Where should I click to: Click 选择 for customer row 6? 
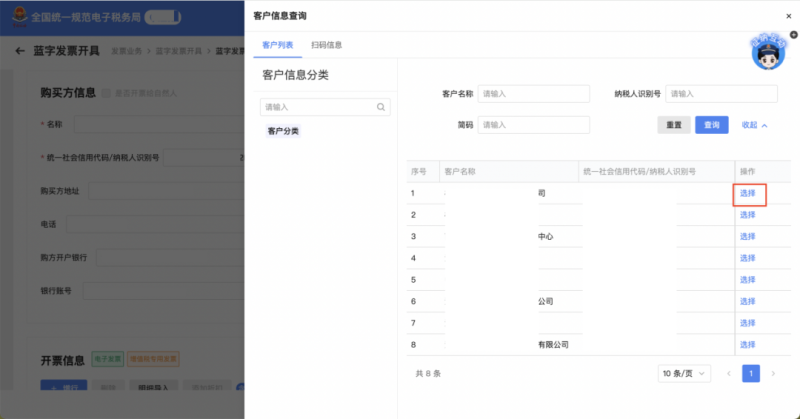(747, 301)
